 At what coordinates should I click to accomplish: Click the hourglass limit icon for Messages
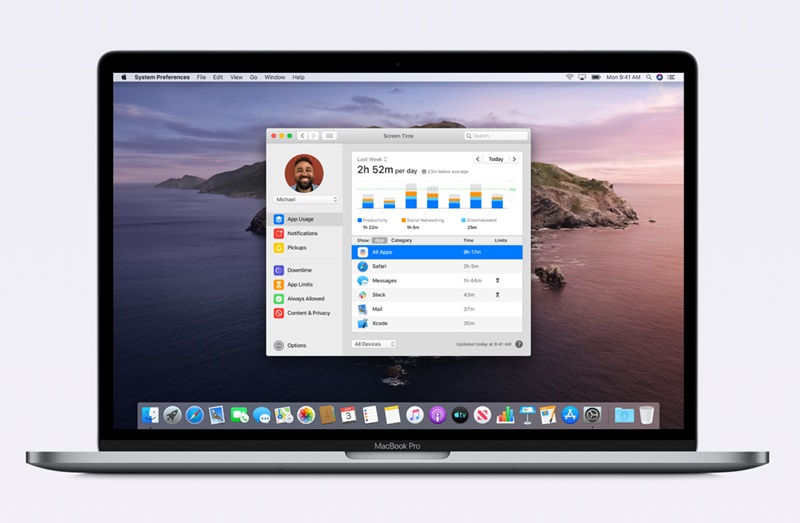click(x=497, y=281)
